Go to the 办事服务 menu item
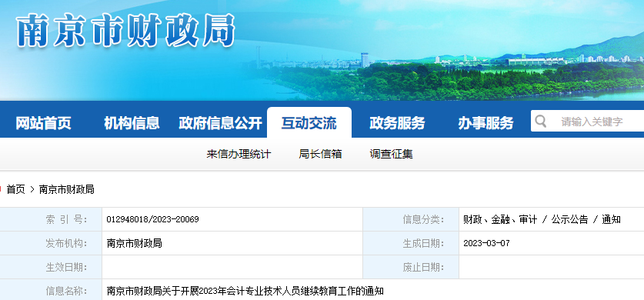644x300 pixels. coord(486,123)
